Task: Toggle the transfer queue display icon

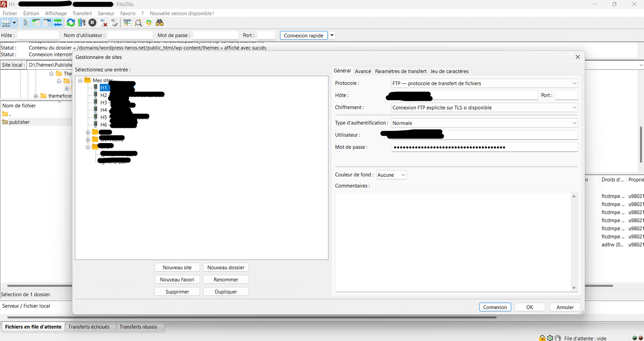Action: (x=58, y=23)
